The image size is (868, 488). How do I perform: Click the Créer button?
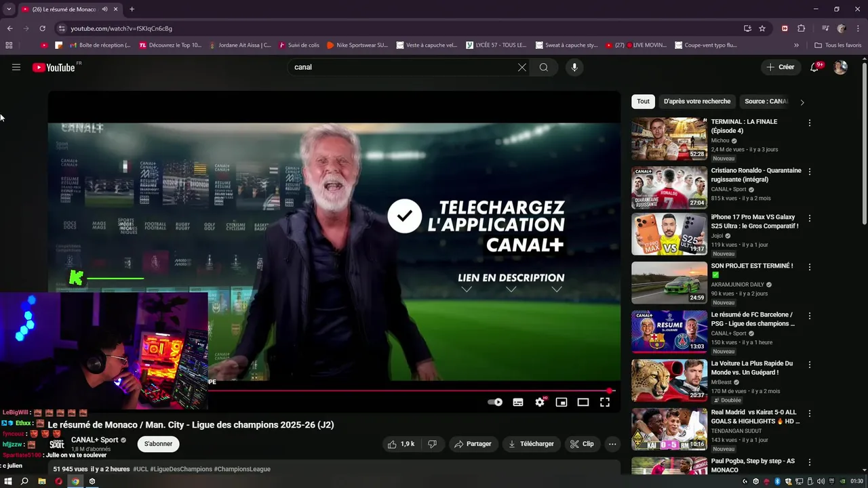[780, 67]
